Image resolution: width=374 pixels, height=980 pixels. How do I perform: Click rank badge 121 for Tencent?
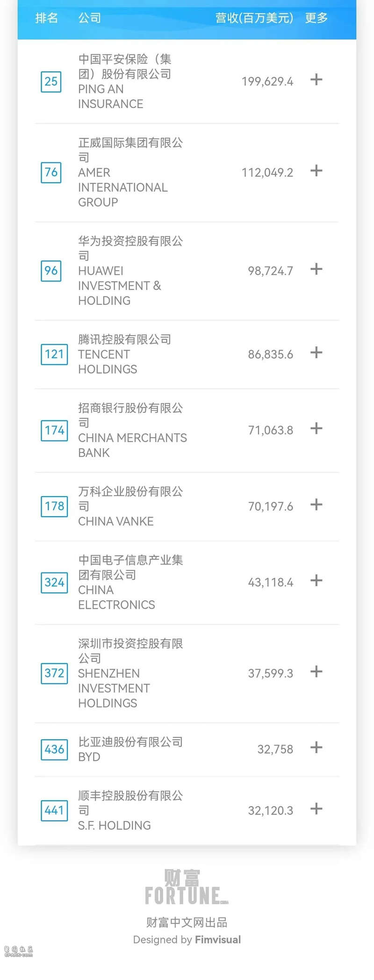[54, 354]
